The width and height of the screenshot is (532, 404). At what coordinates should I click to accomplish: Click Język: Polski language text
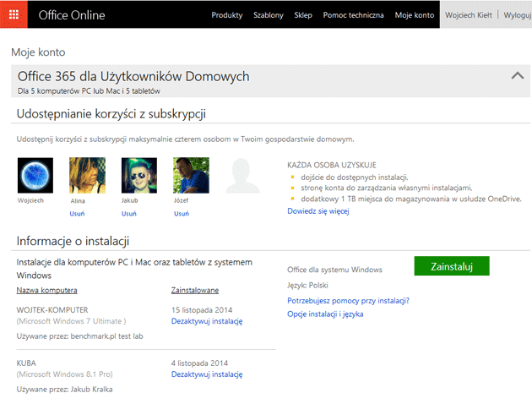click(x=307, y=285)
